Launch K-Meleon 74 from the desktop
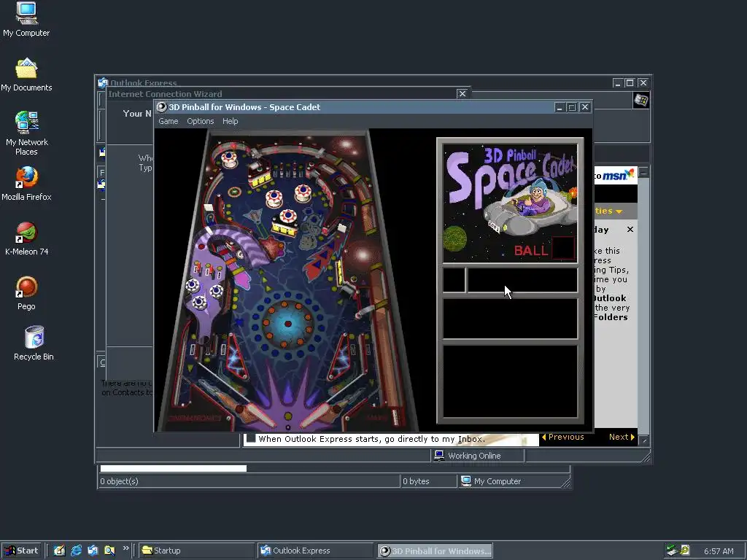Screen dimensions: 747x560 [27, 238]
